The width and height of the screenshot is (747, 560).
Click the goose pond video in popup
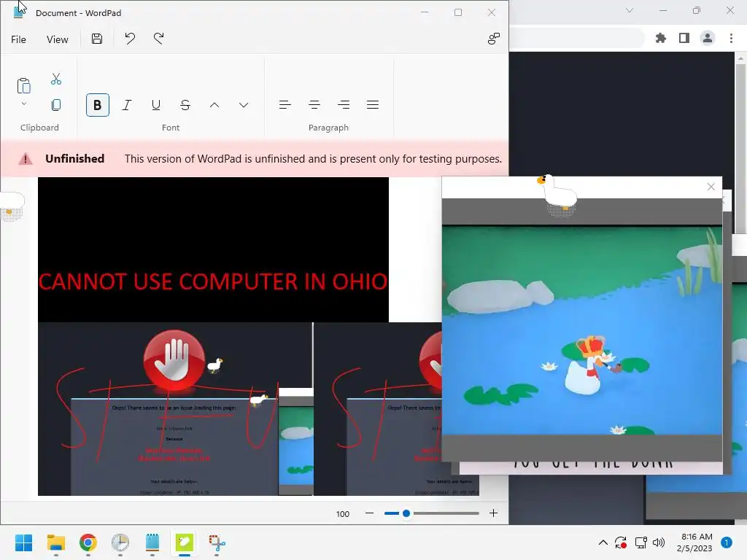(581, 330)
